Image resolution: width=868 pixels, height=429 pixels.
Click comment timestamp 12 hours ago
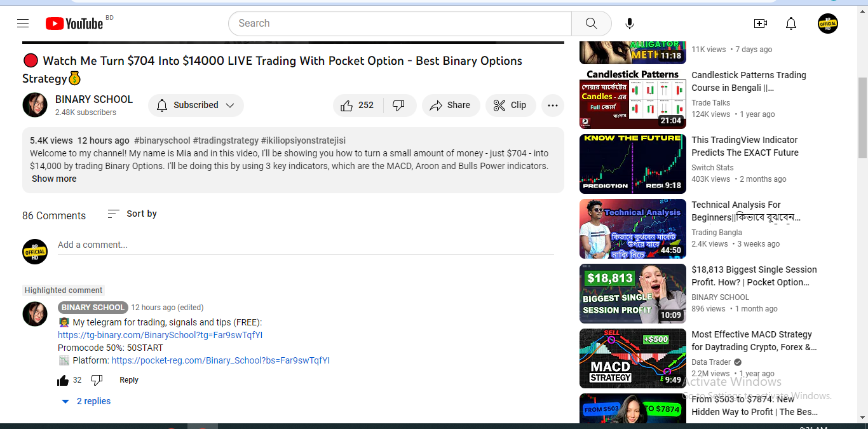click(x=168, y=308)
